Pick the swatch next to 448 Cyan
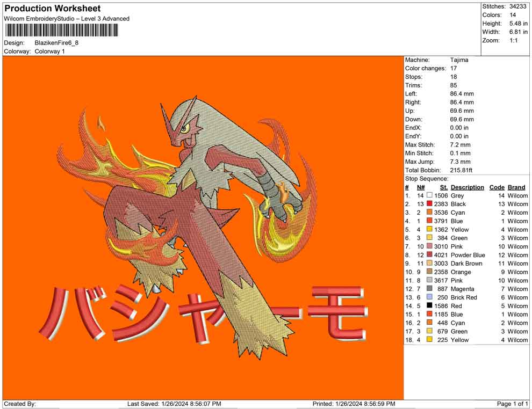 tap(429, 322)
